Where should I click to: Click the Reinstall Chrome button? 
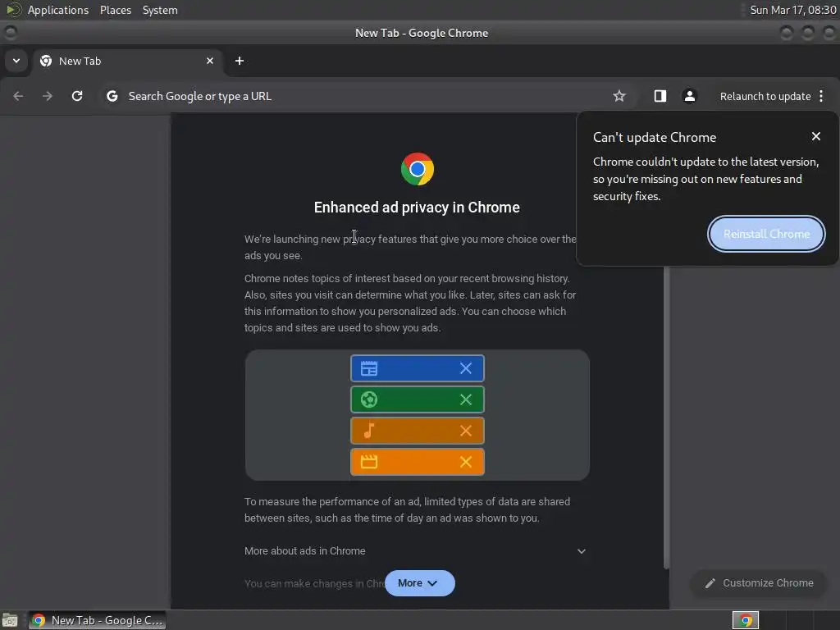766,234
